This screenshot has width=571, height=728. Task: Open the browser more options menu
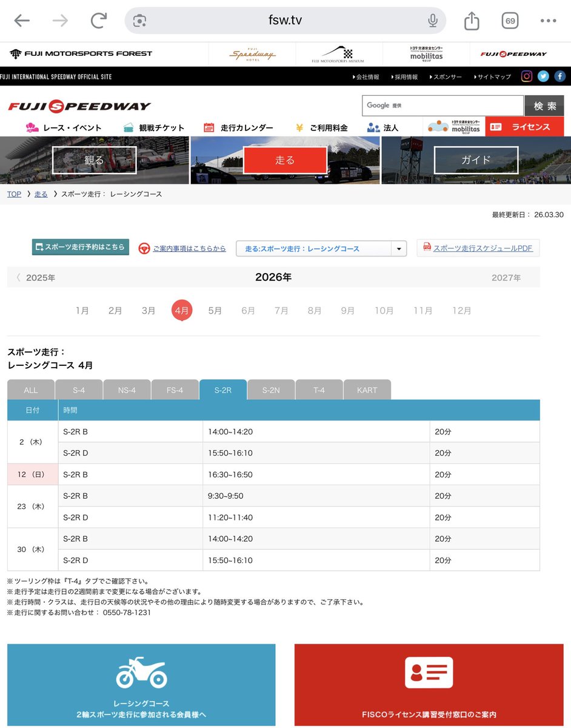point(548,21)
